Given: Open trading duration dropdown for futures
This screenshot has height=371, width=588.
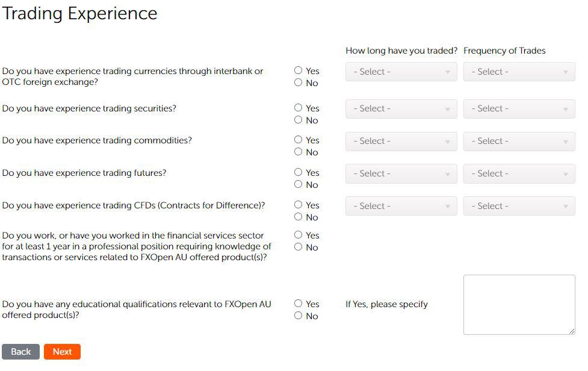Looking at the screenshot, I should coord(401,173).
